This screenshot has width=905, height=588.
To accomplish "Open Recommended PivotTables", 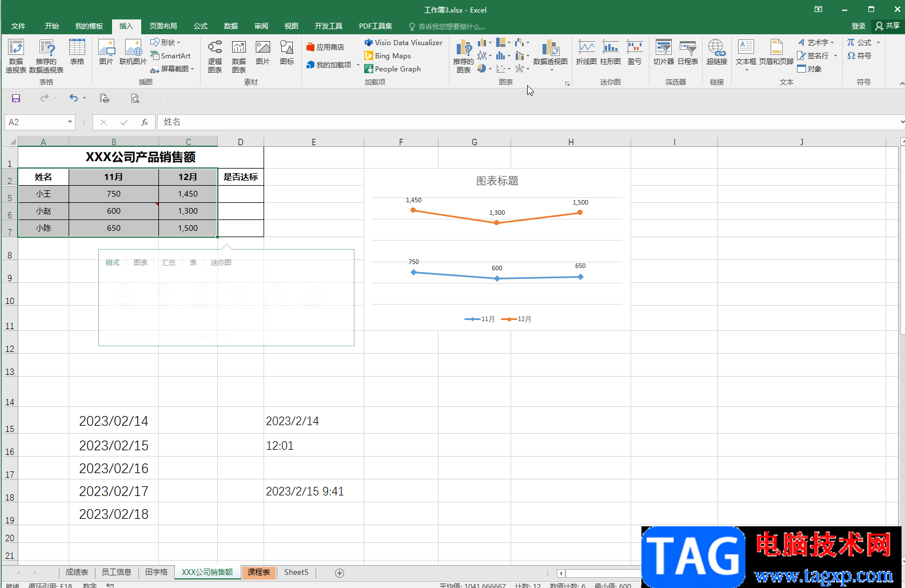I will click(x=46, y=56).
